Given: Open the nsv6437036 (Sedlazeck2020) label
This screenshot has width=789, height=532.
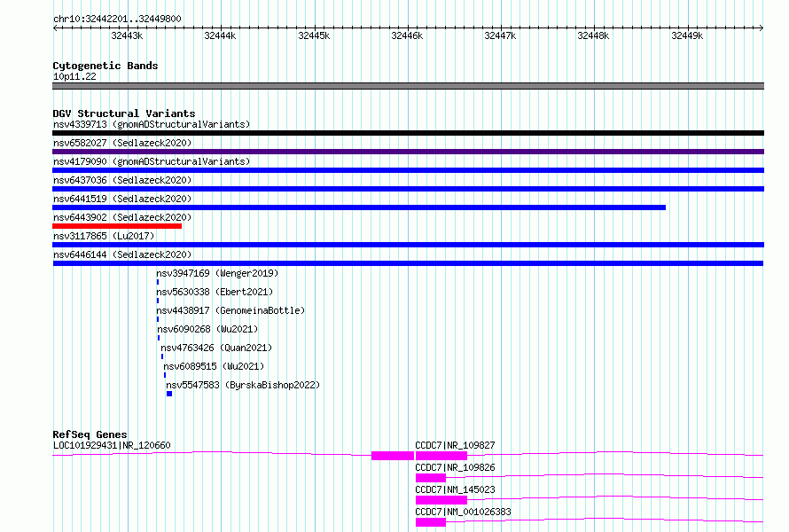Looking at the screenshot, I should [122, 180].
